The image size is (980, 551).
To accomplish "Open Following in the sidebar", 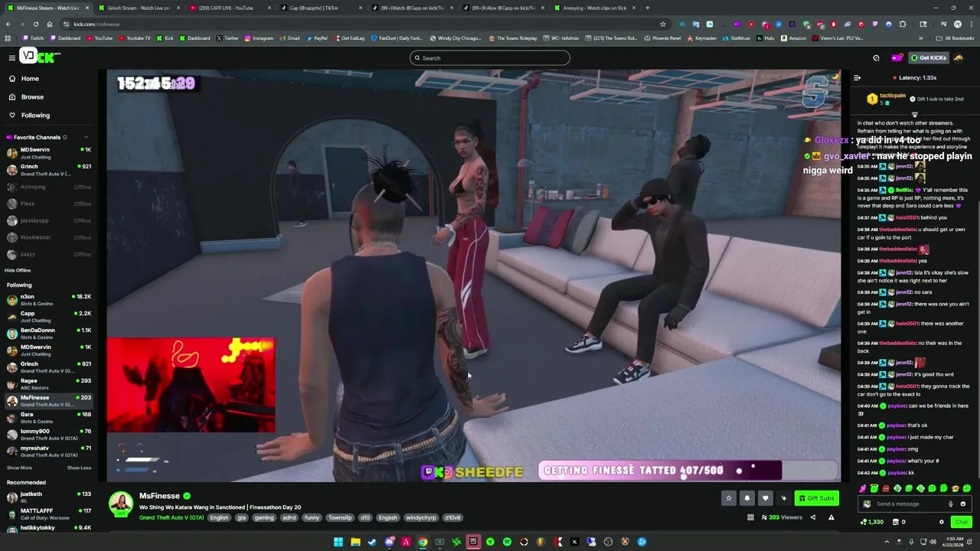I will pyautogui.click(x=35, y=116).
